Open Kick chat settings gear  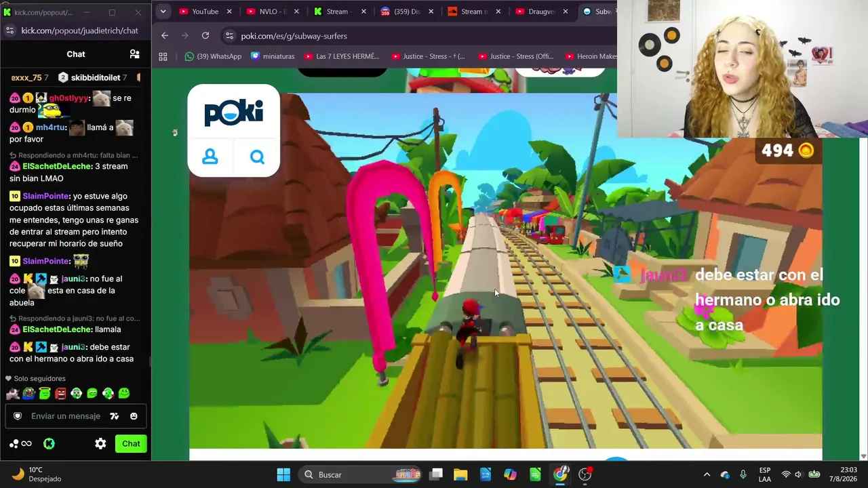click(x=100, y=444)
